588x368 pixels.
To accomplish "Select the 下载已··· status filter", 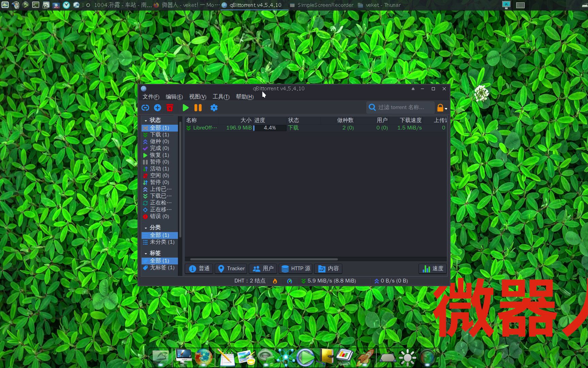I will 160,196.
